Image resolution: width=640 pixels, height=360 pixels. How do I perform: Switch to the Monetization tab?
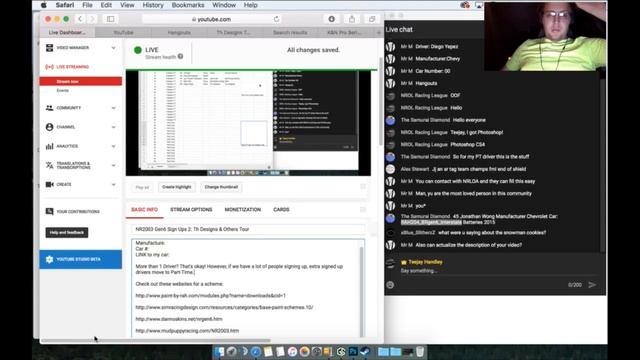[x=242, y=209]
